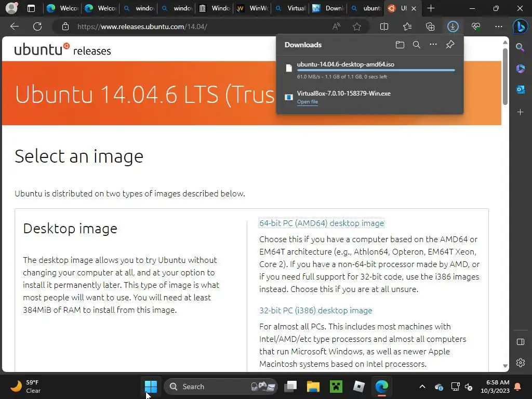Click the Edge icon on taskbar
Image resolution: width=532 pixels, height=399 pixels.
click(381, 387)
